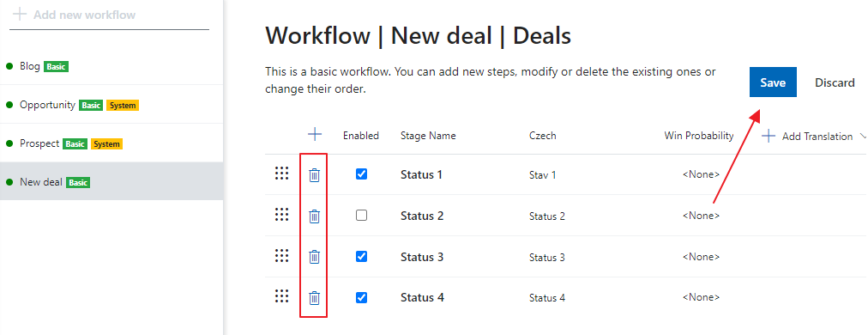Open the Win Probability selector for Status 3
This screenshot has width=868, height=335.
pyautogui.click(x=701, y=257)
